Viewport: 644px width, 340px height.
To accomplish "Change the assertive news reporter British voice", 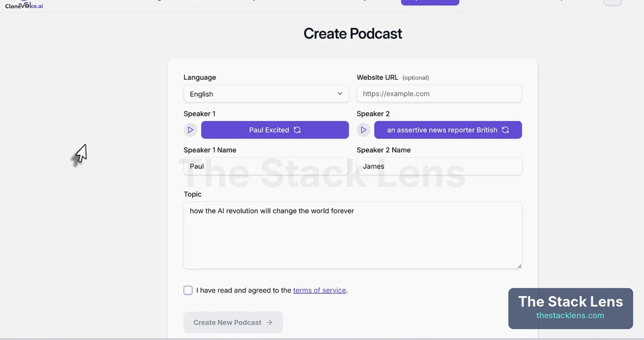I will 448,130.
